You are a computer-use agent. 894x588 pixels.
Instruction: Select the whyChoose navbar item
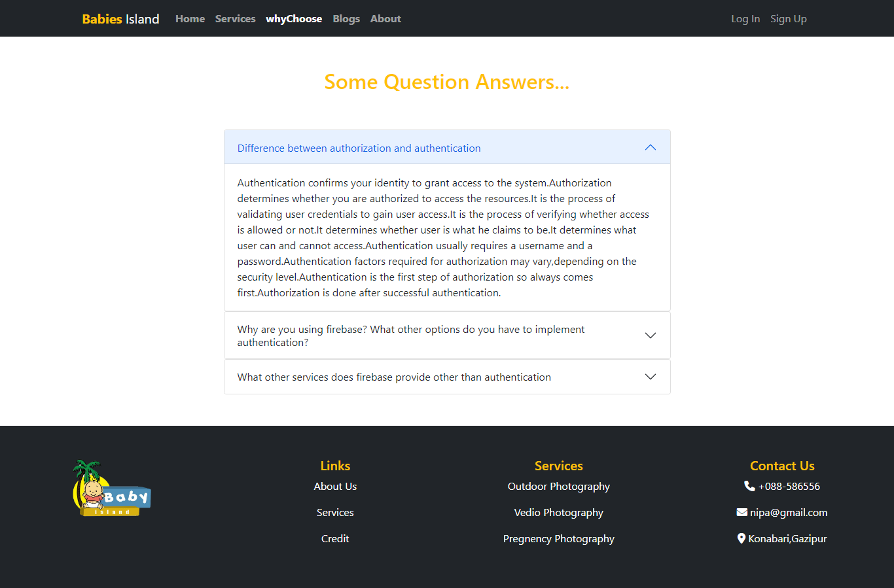pyautogui.click(x=294, y=19)
